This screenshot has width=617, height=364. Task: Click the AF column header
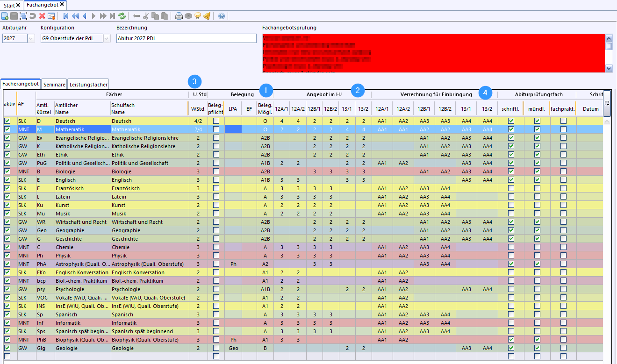pos(26,103)
